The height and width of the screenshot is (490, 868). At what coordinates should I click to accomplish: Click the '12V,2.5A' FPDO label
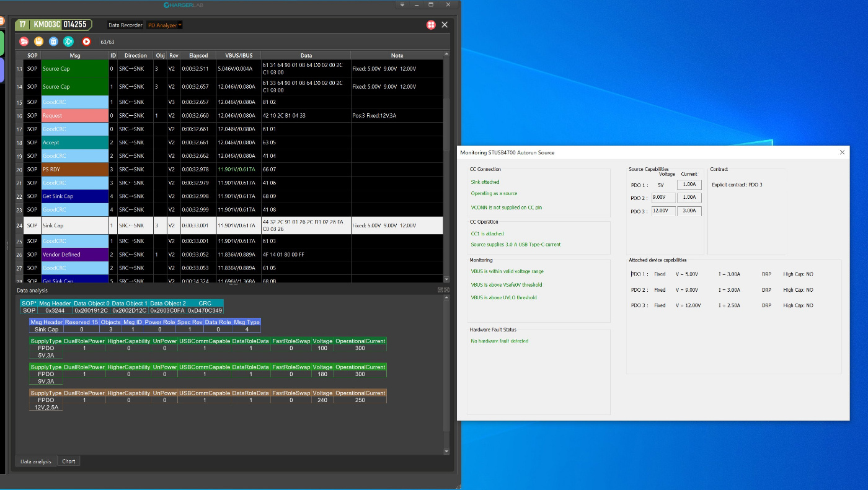click(x=46, y=408)
